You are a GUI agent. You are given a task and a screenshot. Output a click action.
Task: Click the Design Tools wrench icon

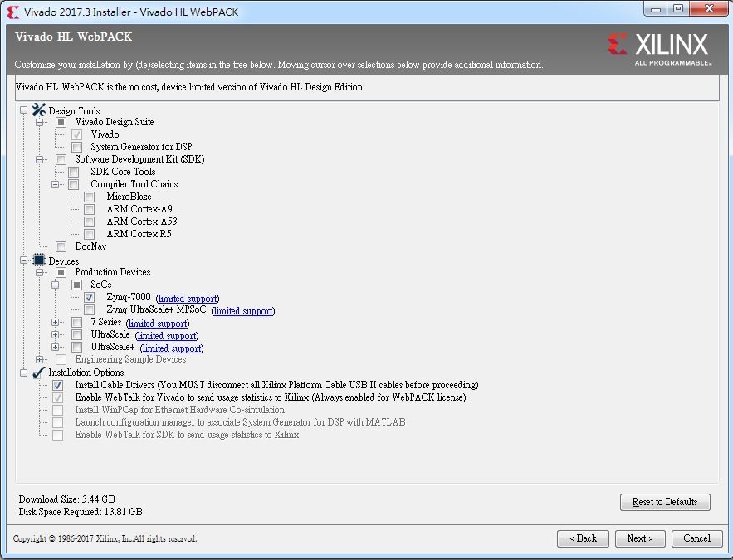tap(39, 110)
